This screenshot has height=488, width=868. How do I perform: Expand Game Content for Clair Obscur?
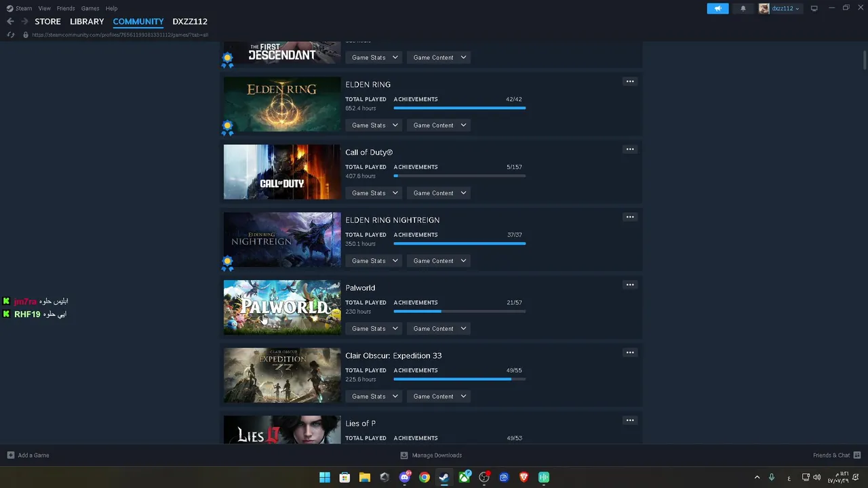[439, 396]
